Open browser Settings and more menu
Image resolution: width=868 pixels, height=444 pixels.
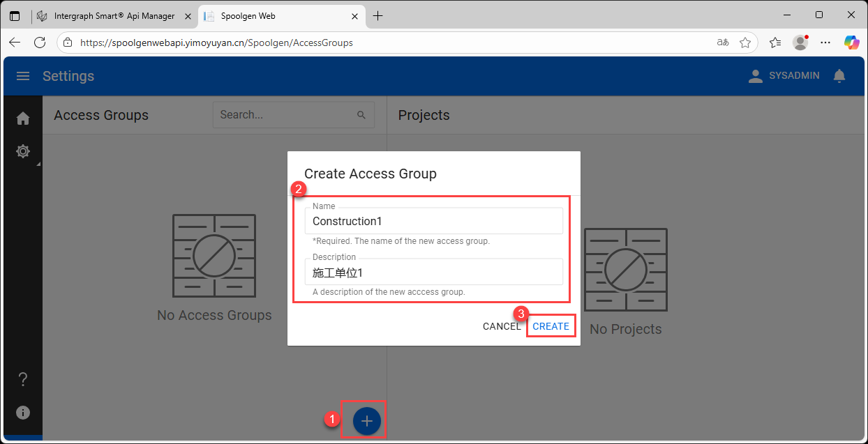pyautogui.click(x=825, y=43)
